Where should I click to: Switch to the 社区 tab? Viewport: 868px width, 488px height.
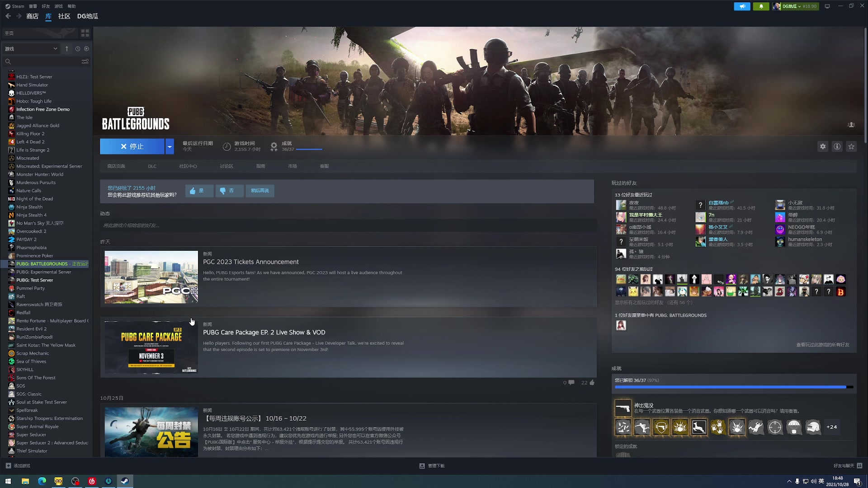click(64, 16)
